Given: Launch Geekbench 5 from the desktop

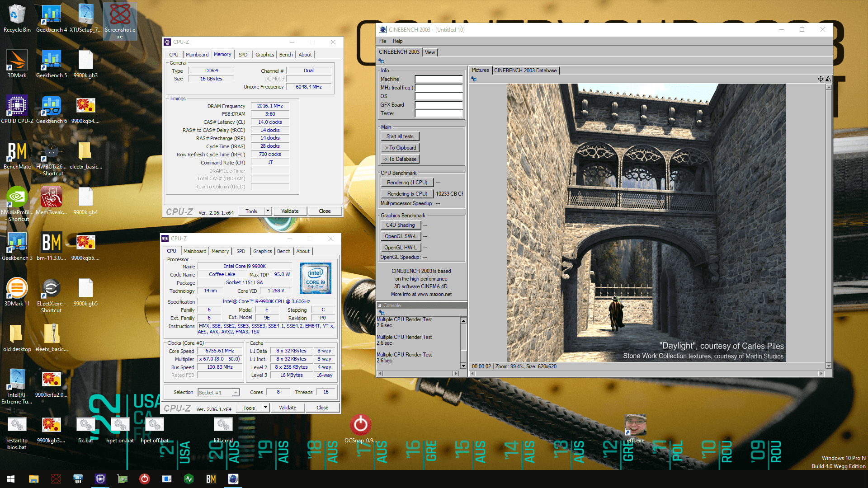Looking at the screenshot, I should coord(51,64).
